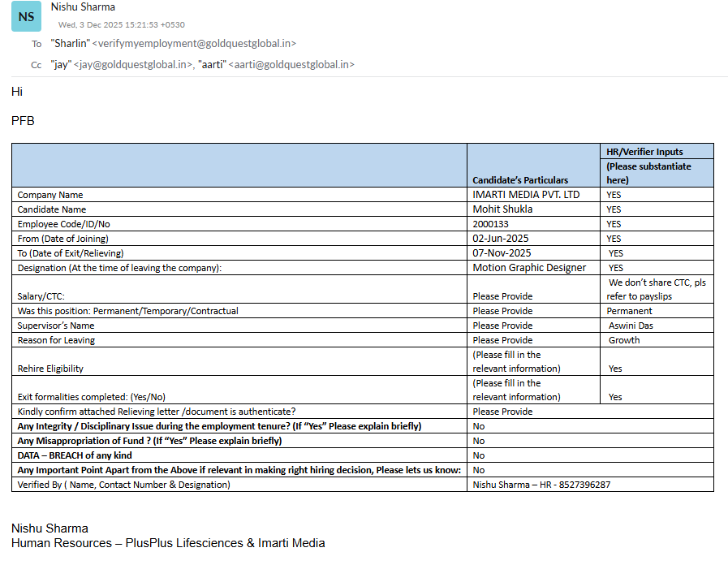Click the NS sender avatar

coord(26,16)
